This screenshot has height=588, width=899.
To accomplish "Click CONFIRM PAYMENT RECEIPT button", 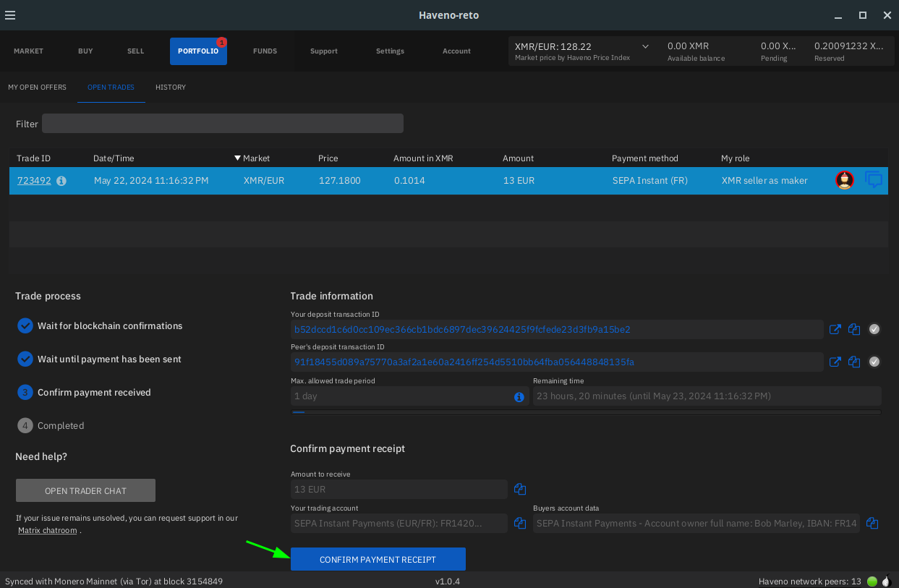I will point(378,560).
